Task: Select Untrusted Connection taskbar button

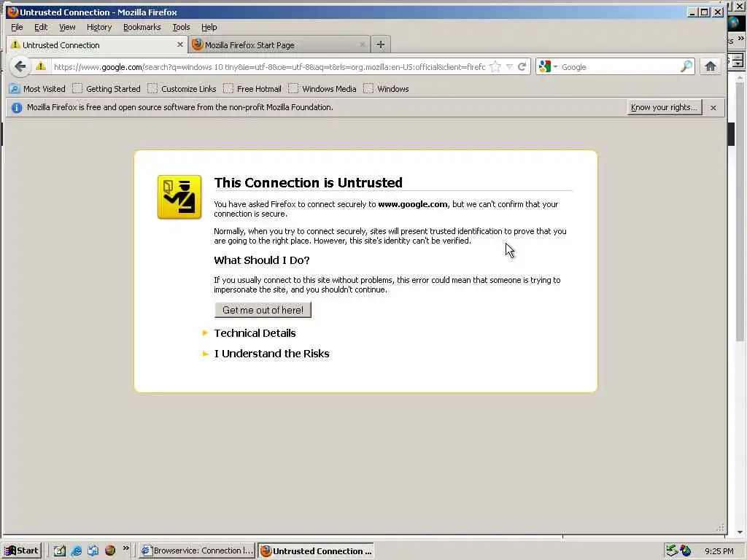Action: click(317, 551)
